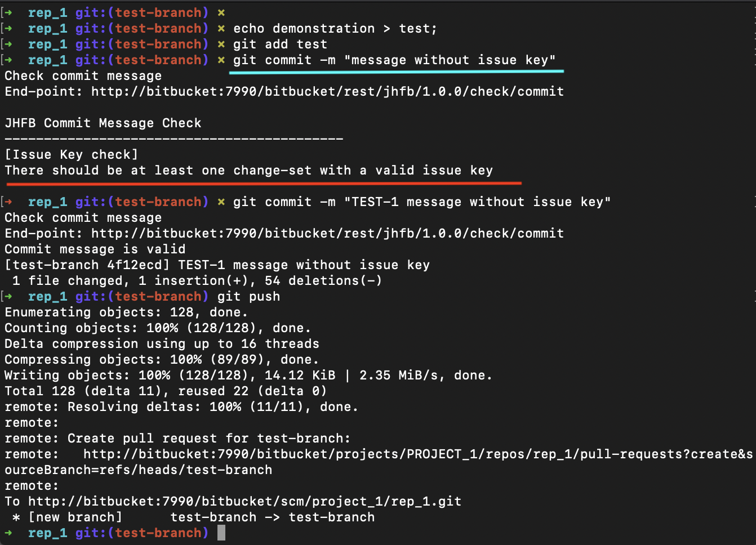Place the cursor at the terminal cursor block

[x=221, y=533]
